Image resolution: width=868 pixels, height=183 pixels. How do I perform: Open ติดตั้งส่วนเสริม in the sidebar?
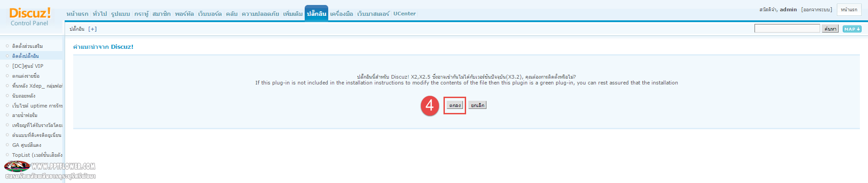(x=28, y=46)
